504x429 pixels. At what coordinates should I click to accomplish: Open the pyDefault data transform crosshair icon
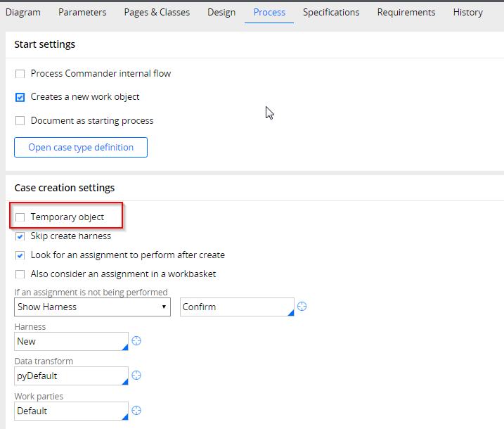(136, 376)
